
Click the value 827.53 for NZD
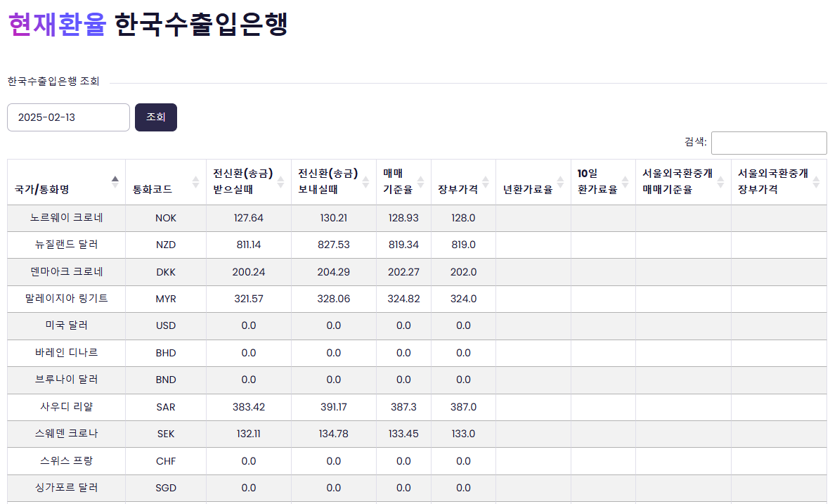coord(334,245)
